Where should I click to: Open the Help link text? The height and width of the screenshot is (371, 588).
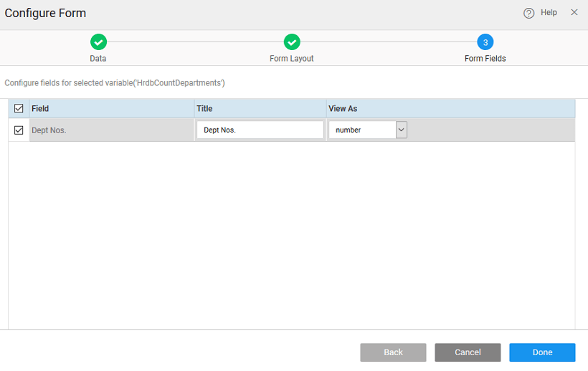pos(549,13)
